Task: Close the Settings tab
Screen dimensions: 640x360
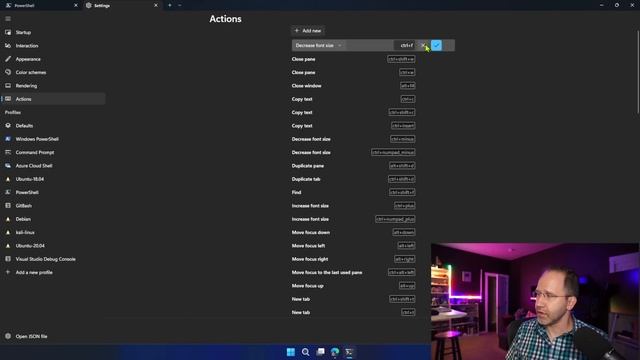Action: click(156, 5)
